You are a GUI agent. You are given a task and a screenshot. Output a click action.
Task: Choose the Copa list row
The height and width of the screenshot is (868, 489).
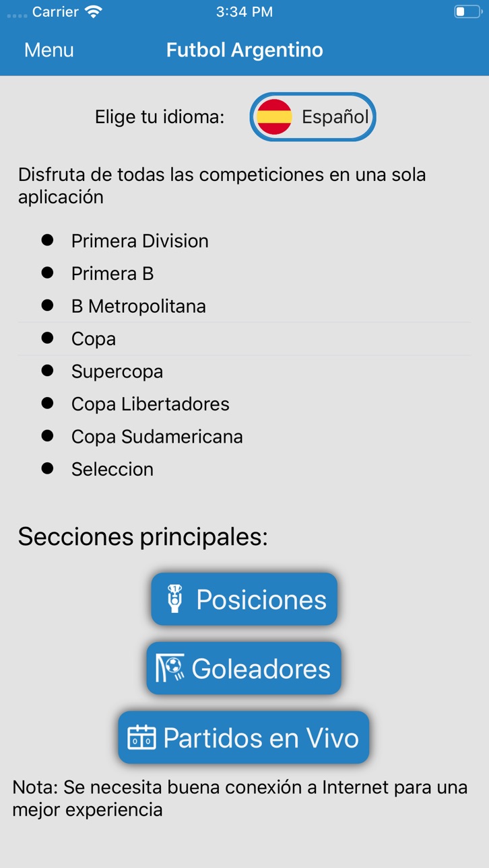(x=244, y=339)
